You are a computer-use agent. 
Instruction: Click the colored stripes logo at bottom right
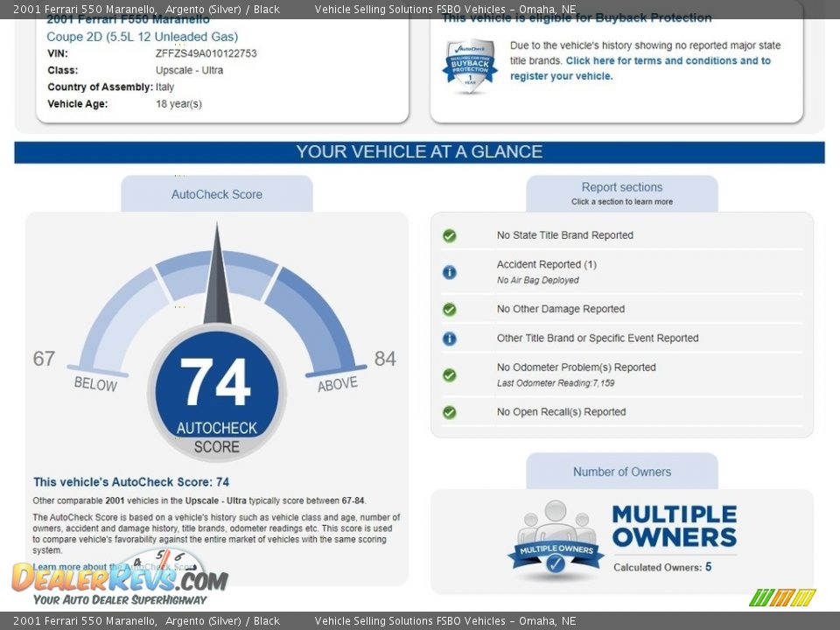click(x=782, y=598)
